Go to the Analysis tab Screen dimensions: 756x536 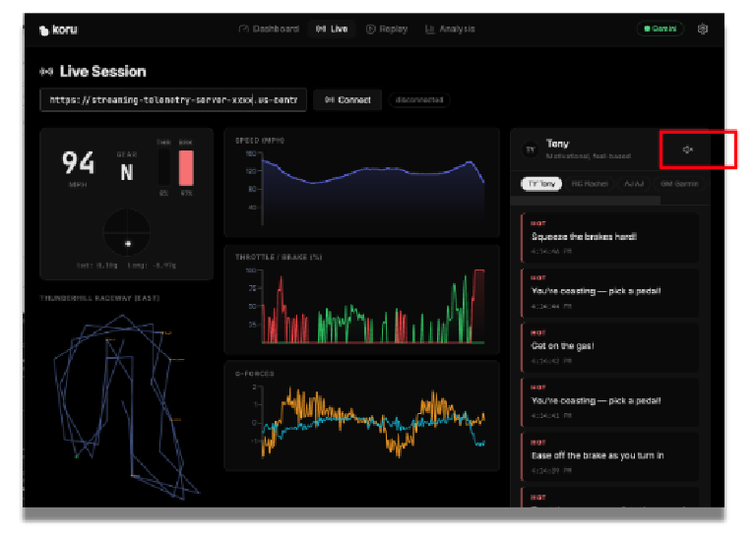tap(450, 30)
